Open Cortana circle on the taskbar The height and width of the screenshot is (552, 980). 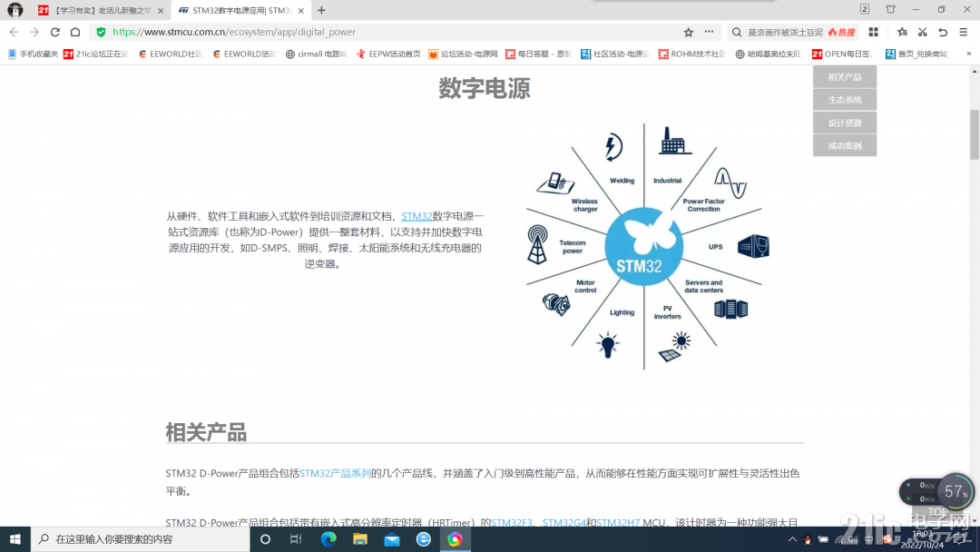[265, 539]
